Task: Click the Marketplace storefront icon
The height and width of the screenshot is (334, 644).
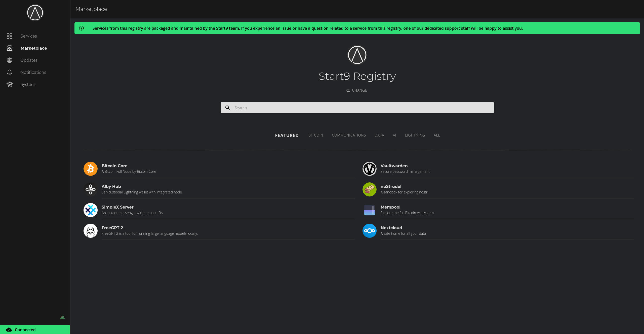Action: (10, 48)
